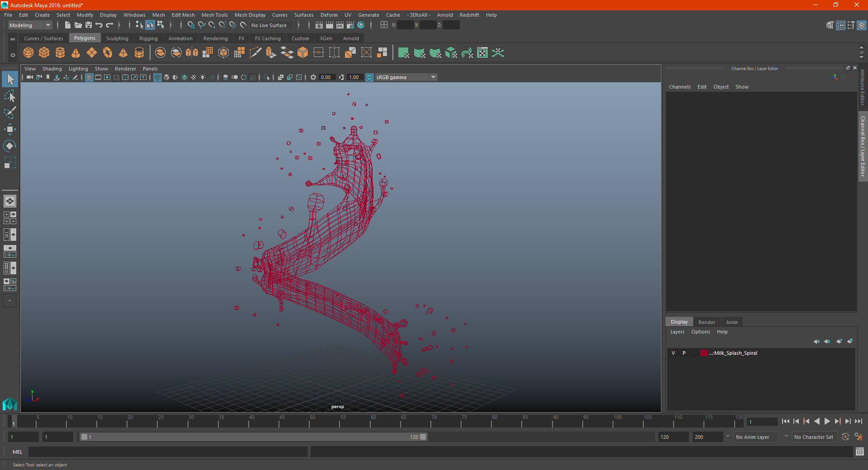Toggle Use All Lights in viewport
The height and width of the screenshot is (470, 868).
click(203, 77)
